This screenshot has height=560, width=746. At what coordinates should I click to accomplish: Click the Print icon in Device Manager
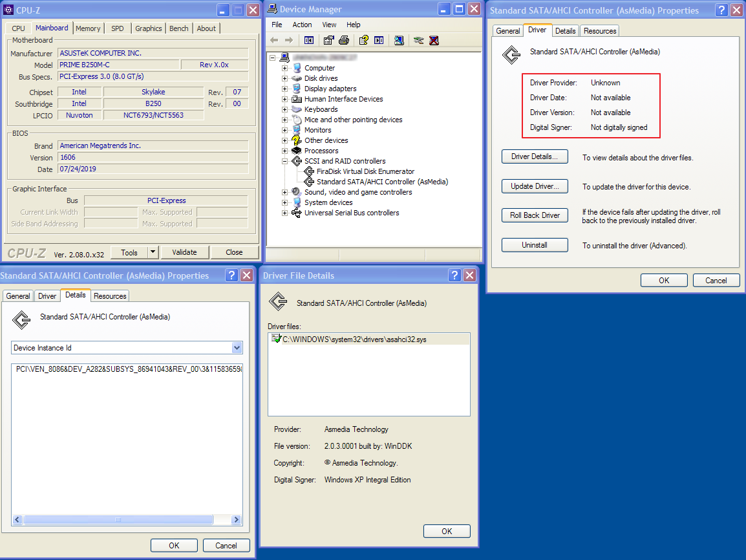[344, 41]
